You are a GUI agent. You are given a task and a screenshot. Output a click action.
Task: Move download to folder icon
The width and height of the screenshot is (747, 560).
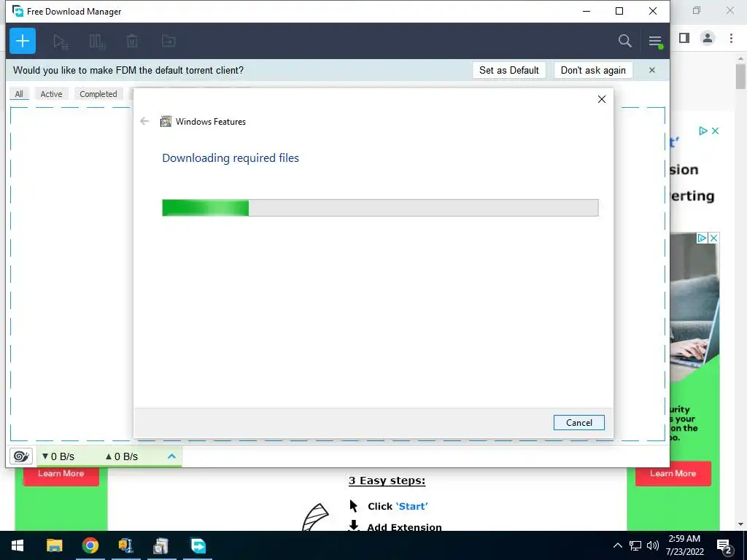tap(169, 42)
